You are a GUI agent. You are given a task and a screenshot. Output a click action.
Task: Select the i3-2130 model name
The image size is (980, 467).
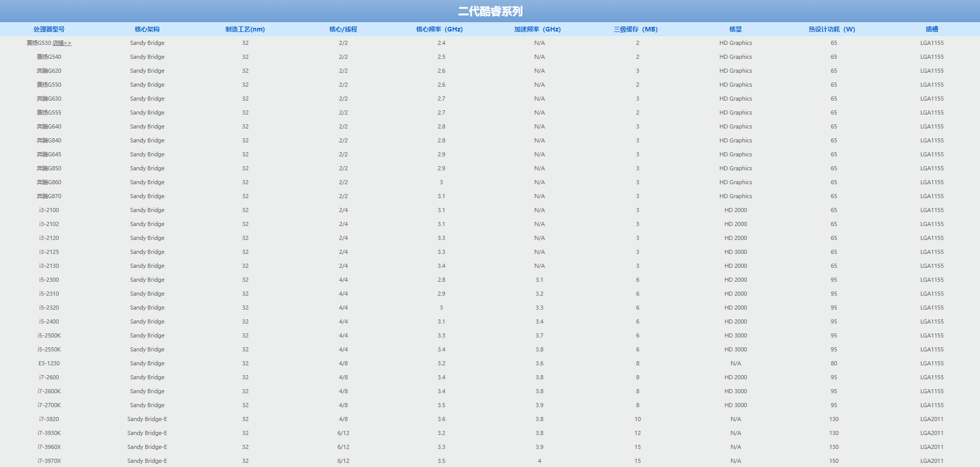[x=49, y=266]
